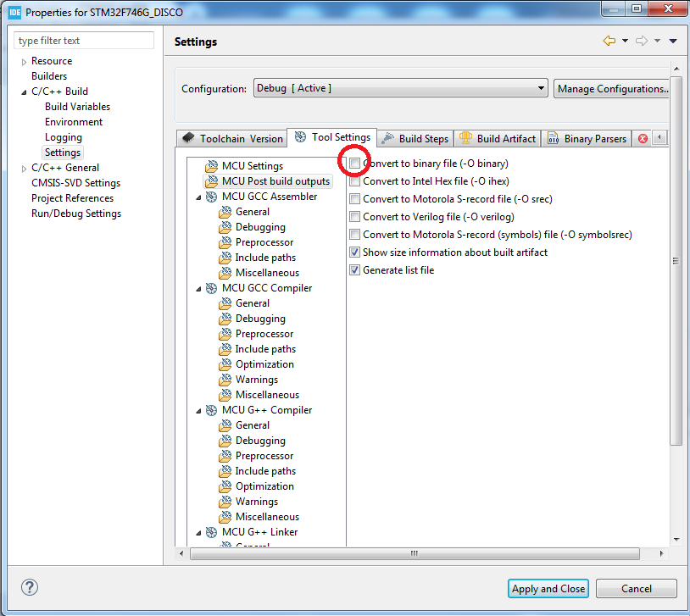Check Convert to Motorola S-record file
690x616 pixels.
tap(354, 199)
